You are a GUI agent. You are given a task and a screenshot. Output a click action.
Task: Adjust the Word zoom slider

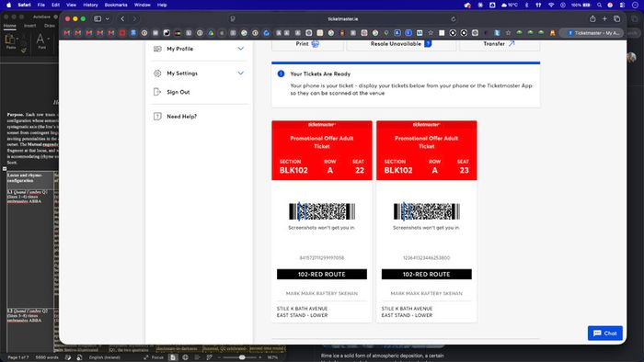click(242, 357)
